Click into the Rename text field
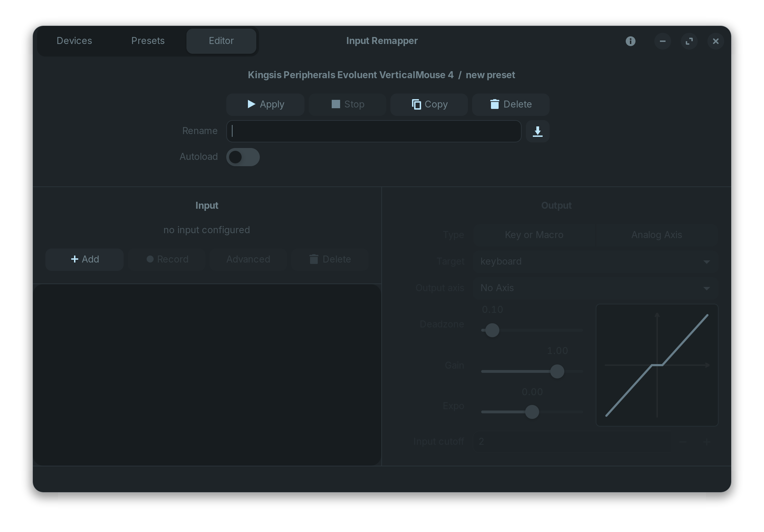764x532 pixels. pyautogui.click(x=374, y=131)
